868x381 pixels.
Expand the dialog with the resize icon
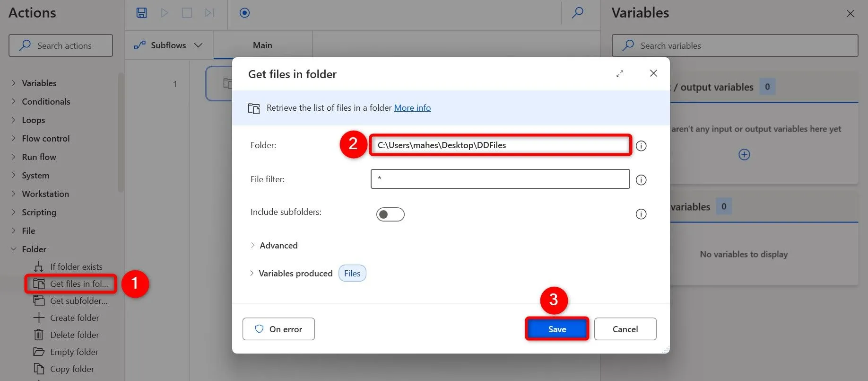(x=620, y=73)
